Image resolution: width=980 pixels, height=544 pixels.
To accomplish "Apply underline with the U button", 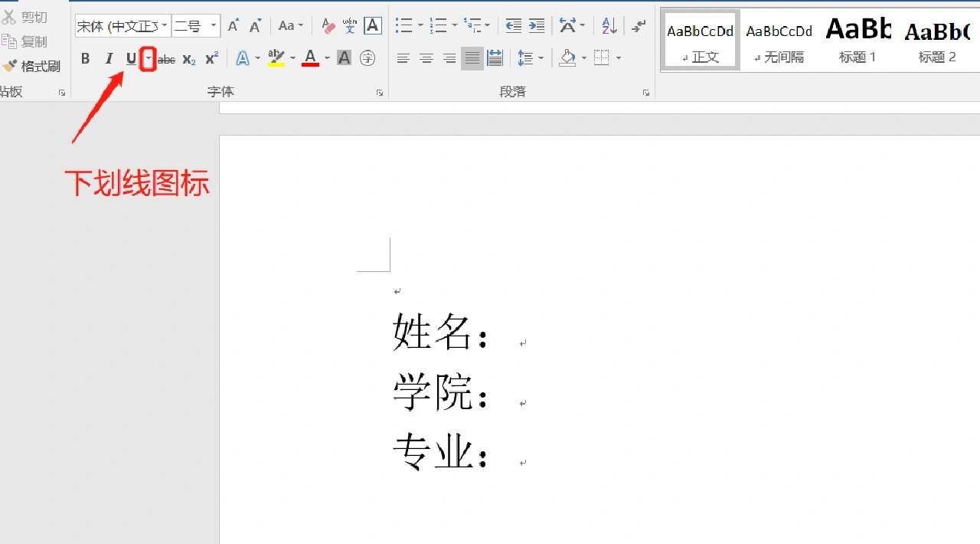I will [x=131, y=58].
